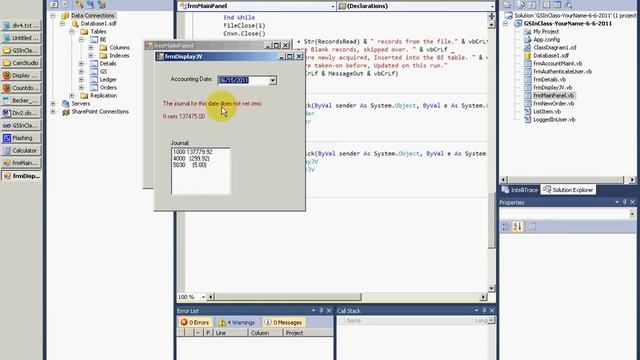Collapse the GSInClass-YourName-6-6-2011 project node

tap(505, 24)
